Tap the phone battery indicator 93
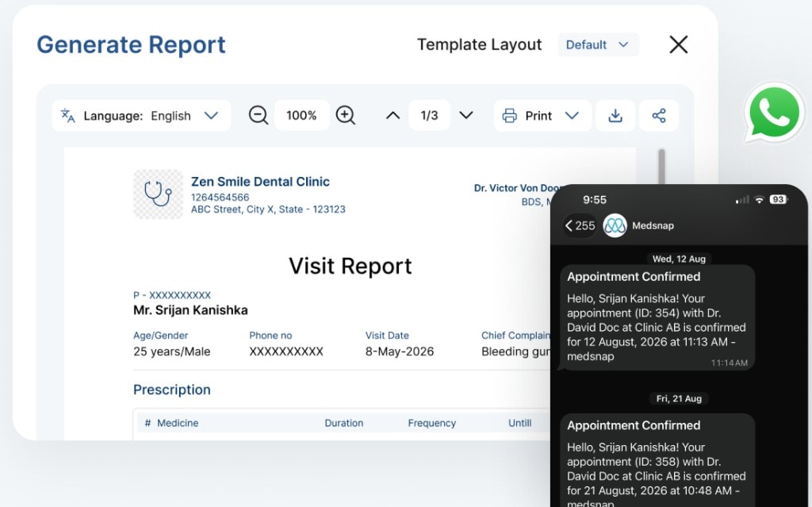Screen dimensions: 812x507 pos(779,200)
